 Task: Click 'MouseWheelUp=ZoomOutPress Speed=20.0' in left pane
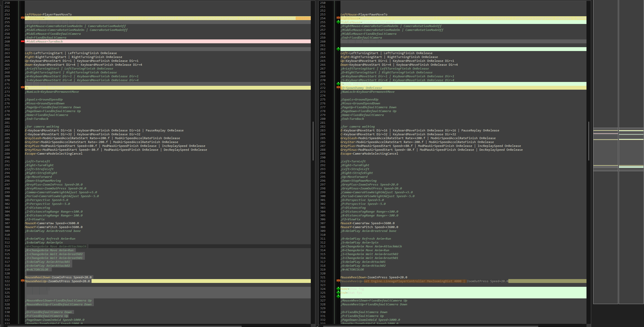pos(57,281)
